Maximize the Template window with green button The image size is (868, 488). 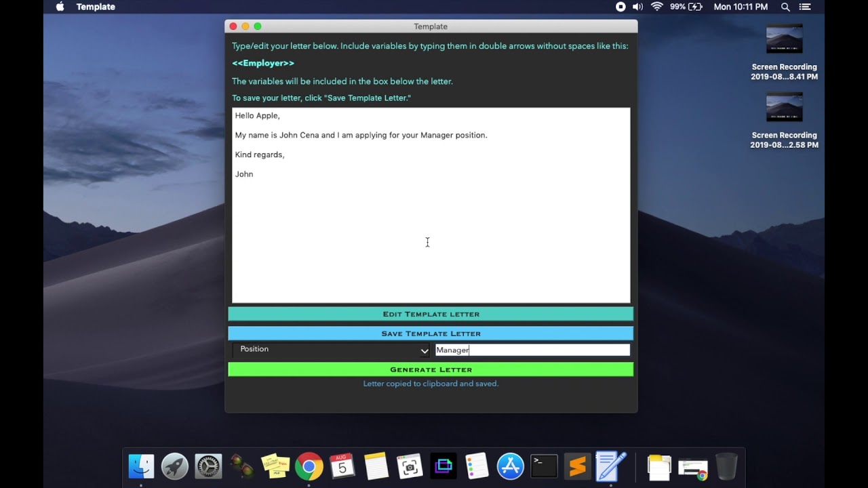coord(258,26)
